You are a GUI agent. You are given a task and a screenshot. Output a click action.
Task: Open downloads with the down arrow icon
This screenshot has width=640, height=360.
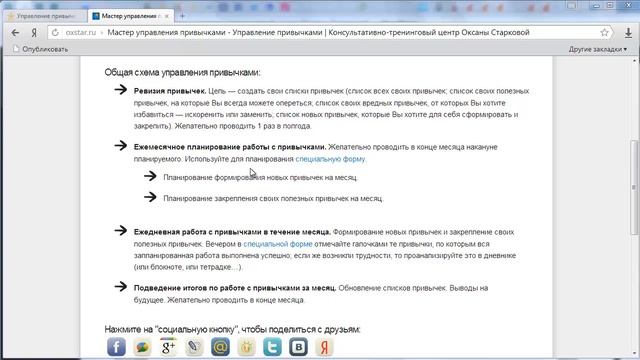pyautogui.click(x=628, y=33)
